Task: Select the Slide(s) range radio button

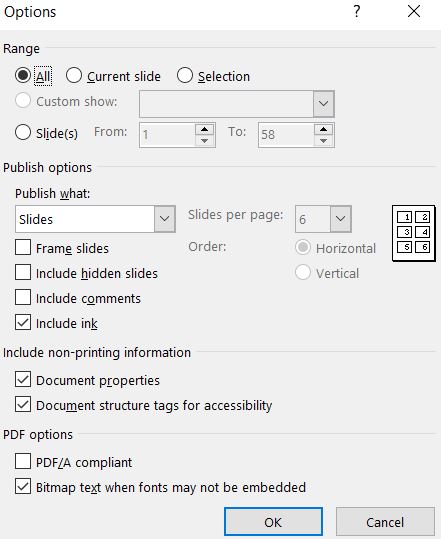Action: pos(23,132)
